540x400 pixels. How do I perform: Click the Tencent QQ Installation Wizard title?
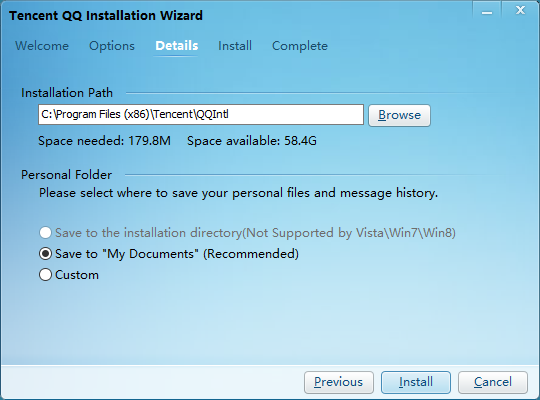point(106,16)
